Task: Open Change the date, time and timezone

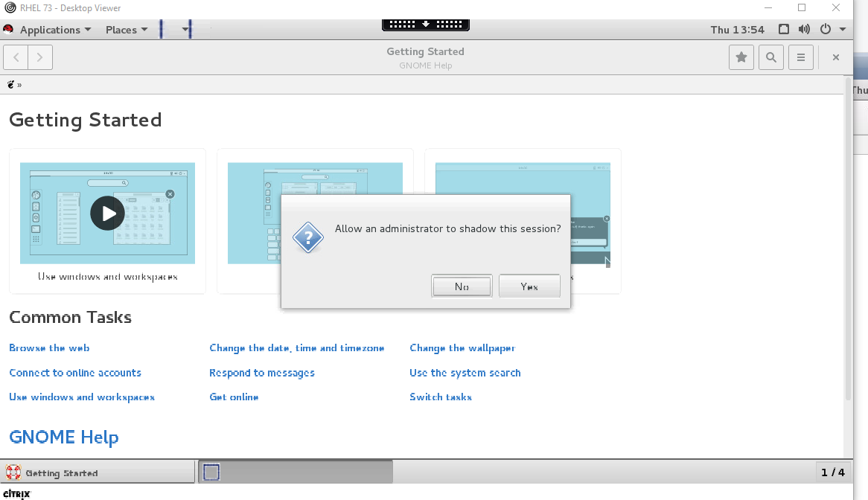Action: tap(297, 348)
